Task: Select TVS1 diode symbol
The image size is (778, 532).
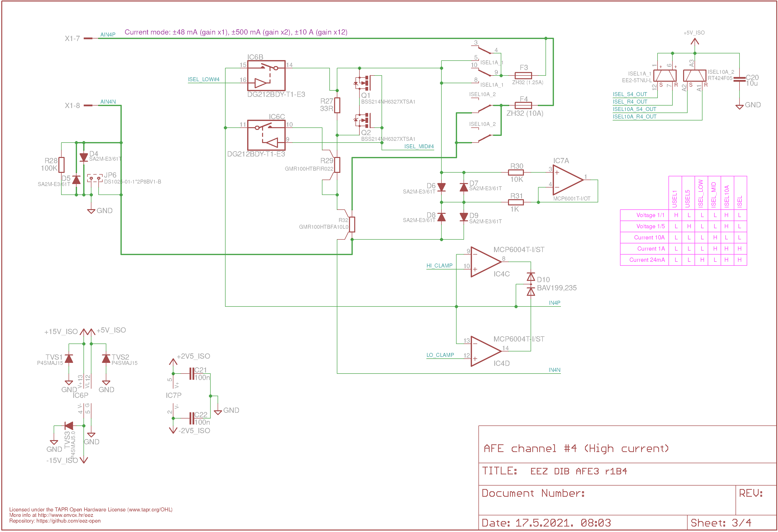Action: (69, 359)
